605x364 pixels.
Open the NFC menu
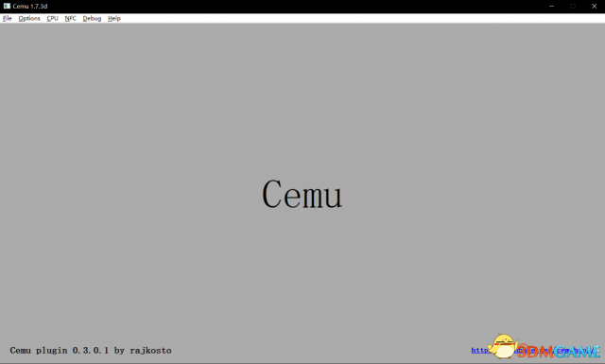pyautogui.click(x=71, y=18)
